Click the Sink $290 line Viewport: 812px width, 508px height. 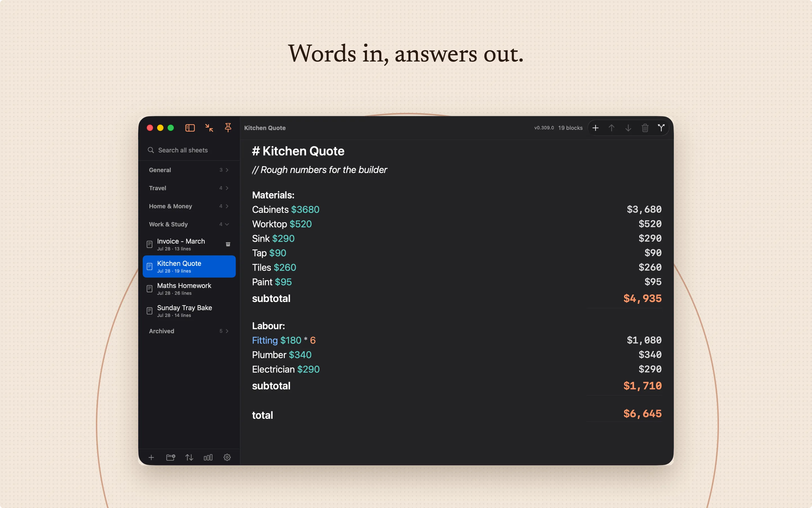coord(273,238)
